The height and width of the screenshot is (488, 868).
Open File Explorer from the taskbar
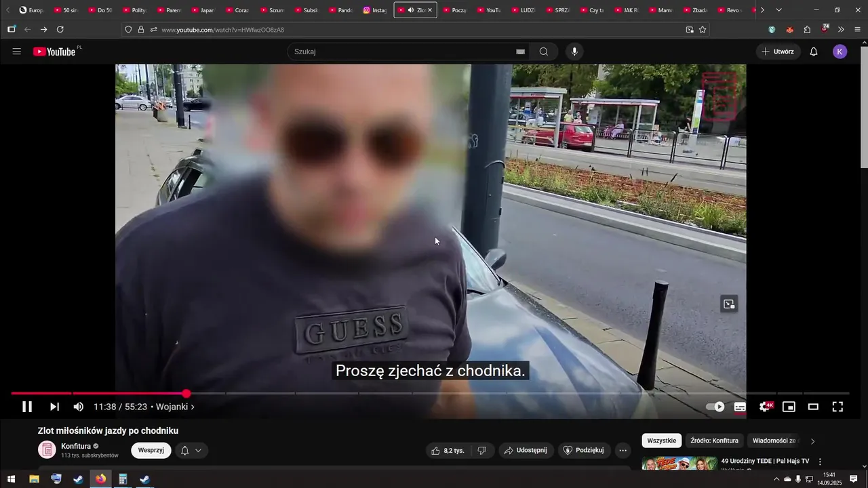pyautogui.click(x=34, y=479)
